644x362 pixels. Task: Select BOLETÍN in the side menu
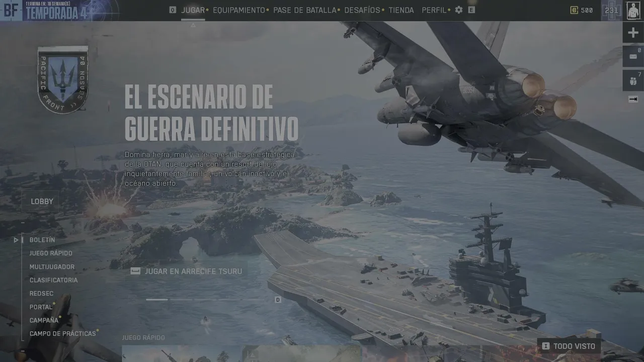point(42,240)
